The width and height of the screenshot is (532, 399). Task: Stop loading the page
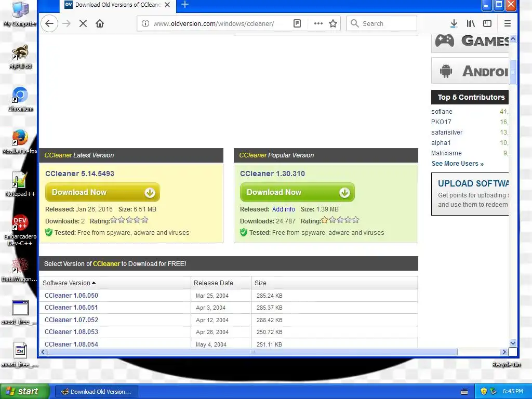(x=83, y=23)
